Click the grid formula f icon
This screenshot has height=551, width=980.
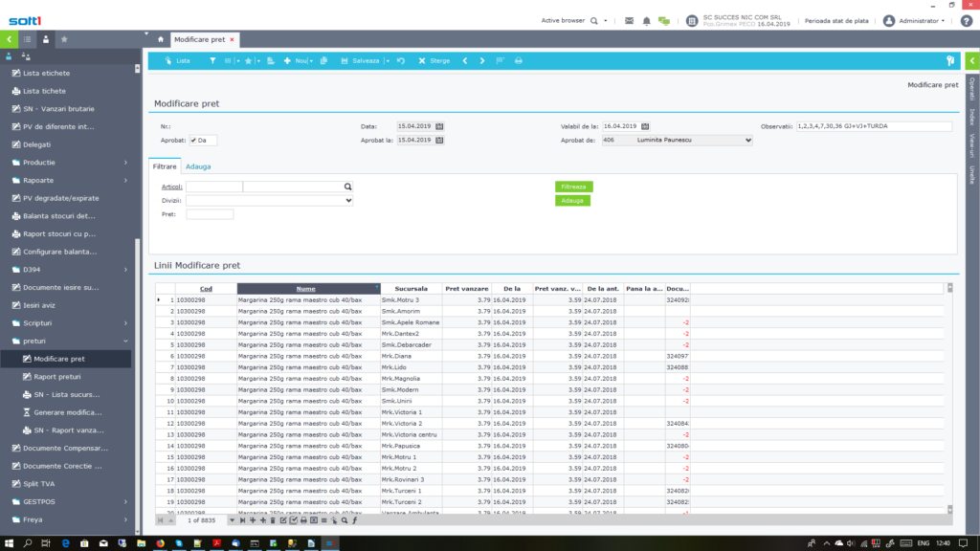coord(354,519)
